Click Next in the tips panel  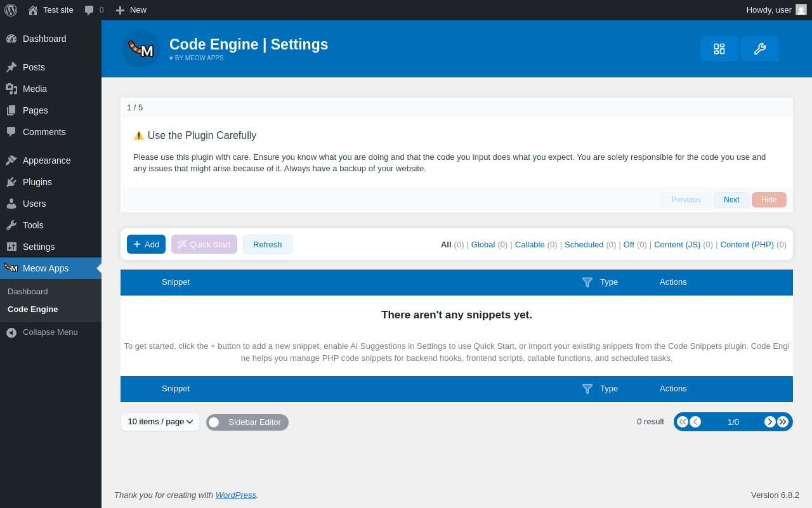731,200
